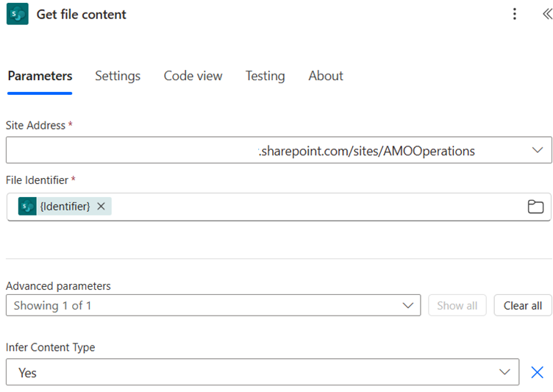Expand the Infer Content Type Yes dropdown
553x392 pixels.
(263, 372)
